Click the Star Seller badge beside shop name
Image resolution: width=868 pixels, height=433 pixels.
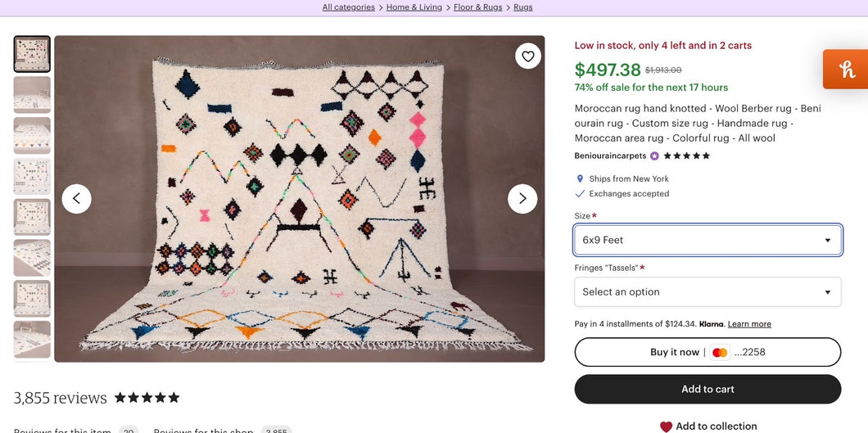click(654, 156)
